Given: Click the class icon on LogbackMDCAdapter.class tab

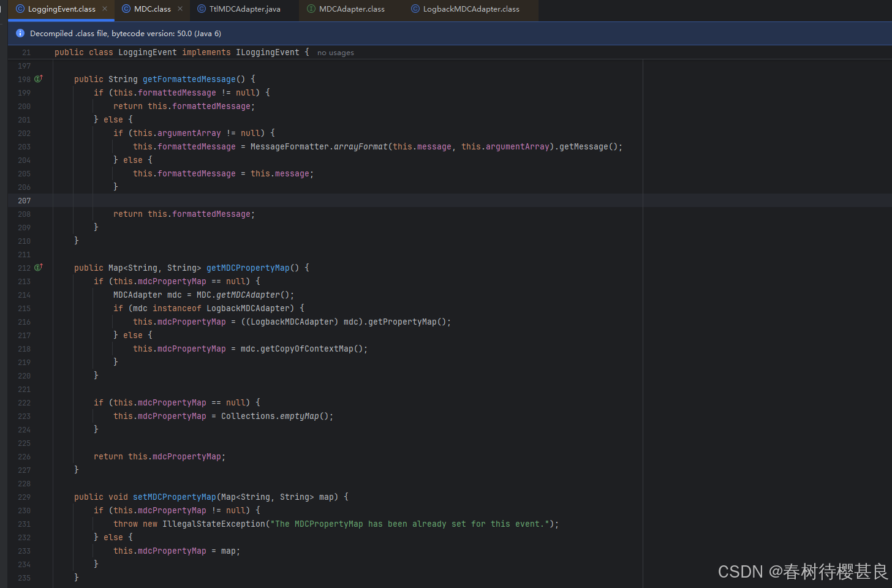Looking at the screenshot, I should (415, 9).
